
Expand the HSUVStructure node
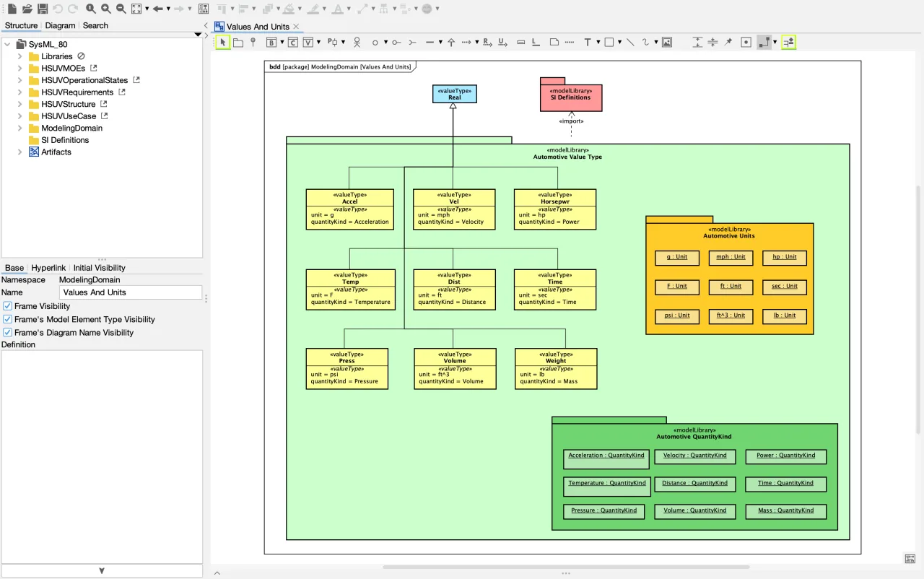coord(19,104)
